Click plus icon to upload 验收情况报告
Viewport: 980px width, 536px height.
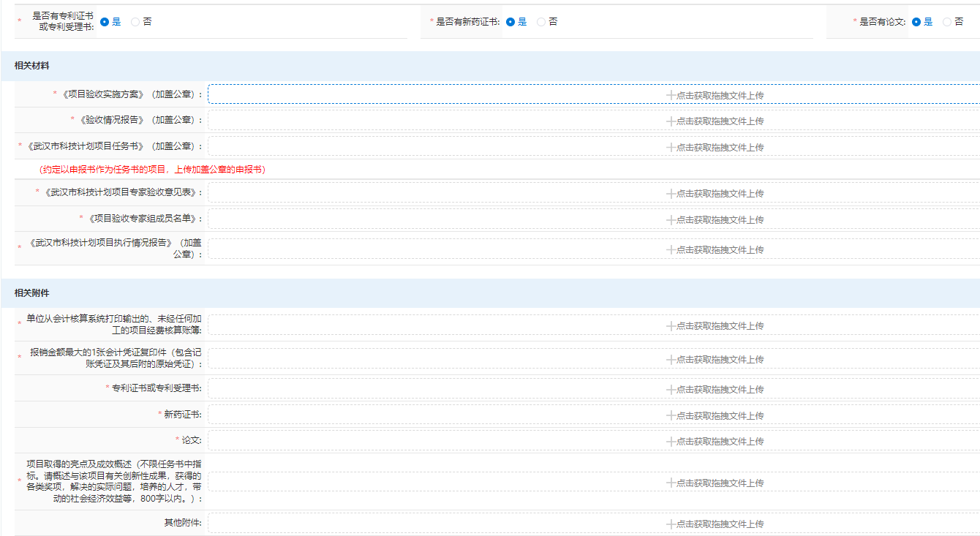[671, 121]
